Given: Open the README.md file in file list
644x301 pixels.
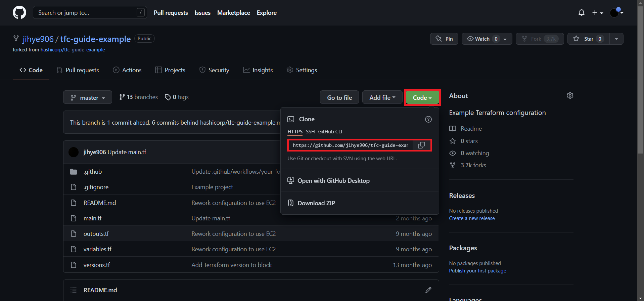Looking at the screenshot, I should pyautogui.click(x=100, y=203).
